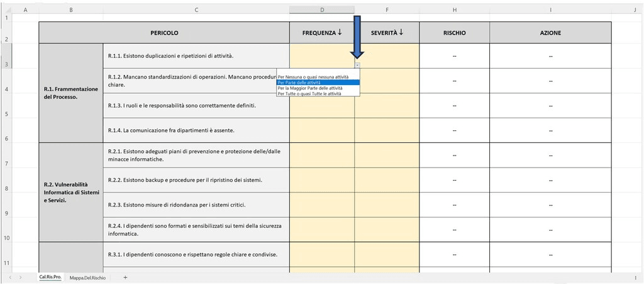Open the Cal.Ris.Pro. sheet tab

(x=50, y=277)
